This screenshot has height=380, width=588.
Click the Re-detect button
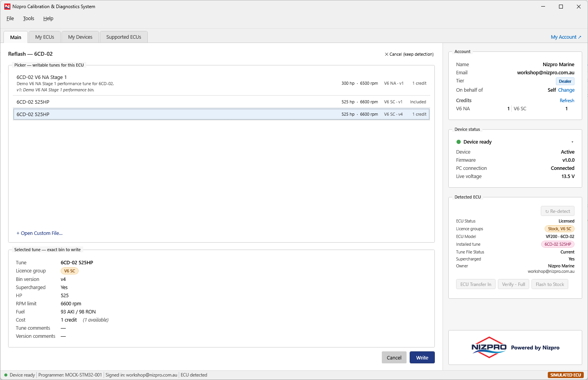click(557, 211)
